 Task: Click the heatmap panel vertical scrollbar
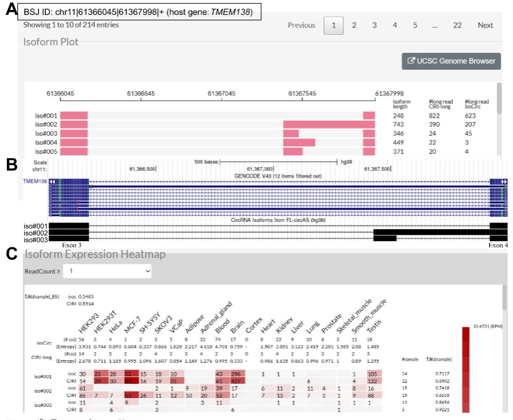(x=506, y=299)
